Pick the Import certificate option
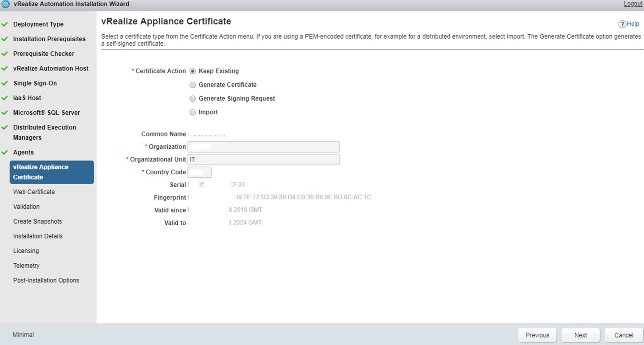This screenshot has width=644, height=345. pos(193,112)
